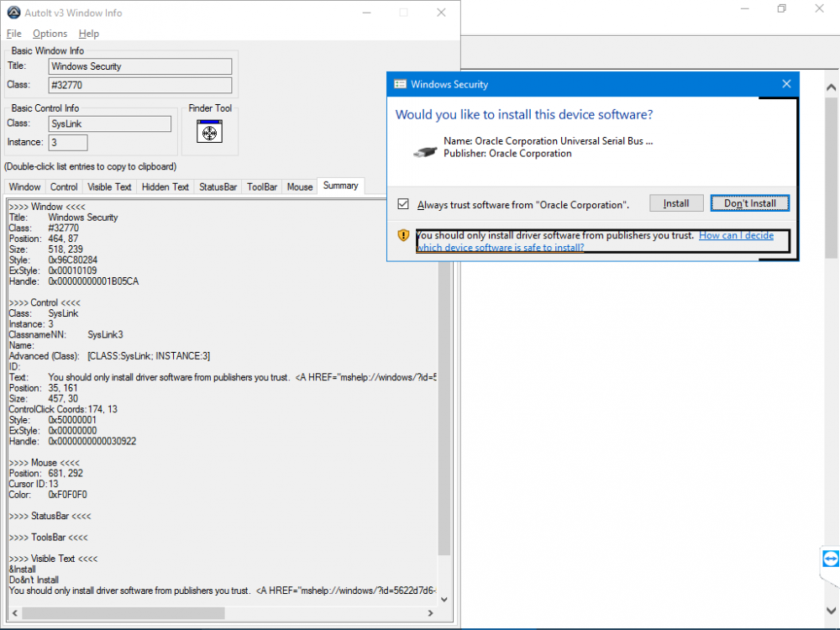
Task: Click the summary list horizontal scrollbar thumb
Action: (x=123, y=613)
